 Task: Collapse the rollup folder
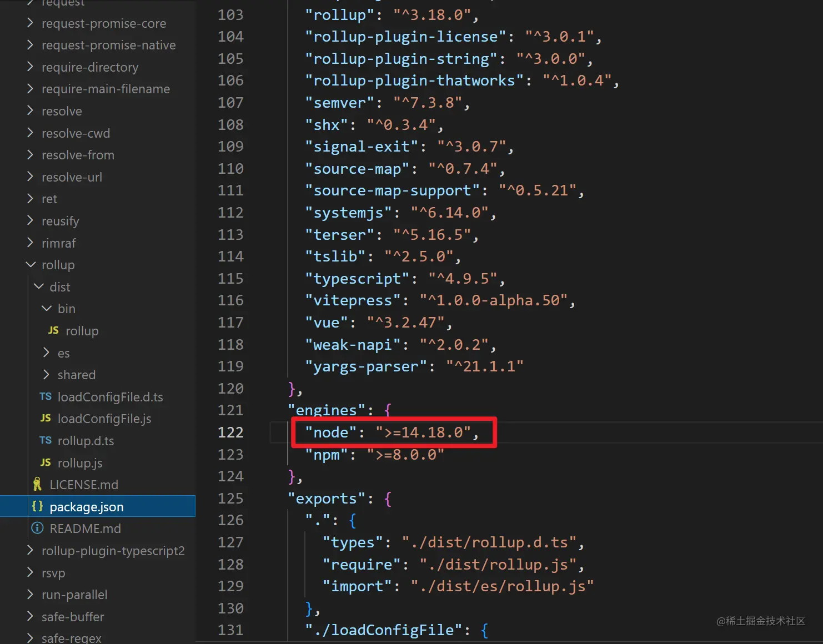click(31, 265)
